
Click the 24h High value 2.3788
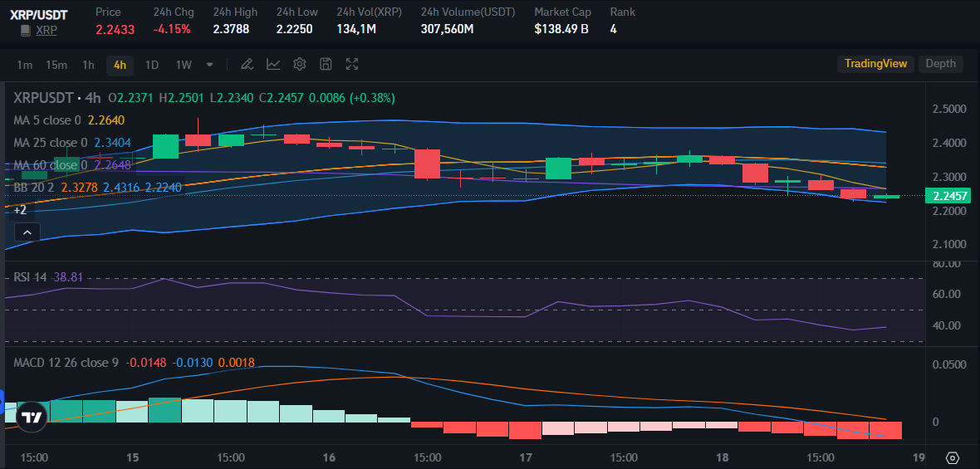231,29
